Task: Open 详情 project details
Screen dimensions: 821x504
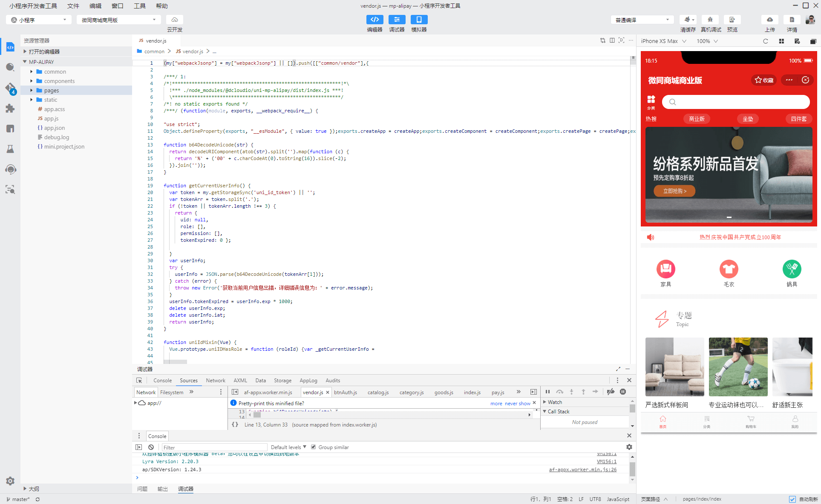Action: tap(792, 20)
